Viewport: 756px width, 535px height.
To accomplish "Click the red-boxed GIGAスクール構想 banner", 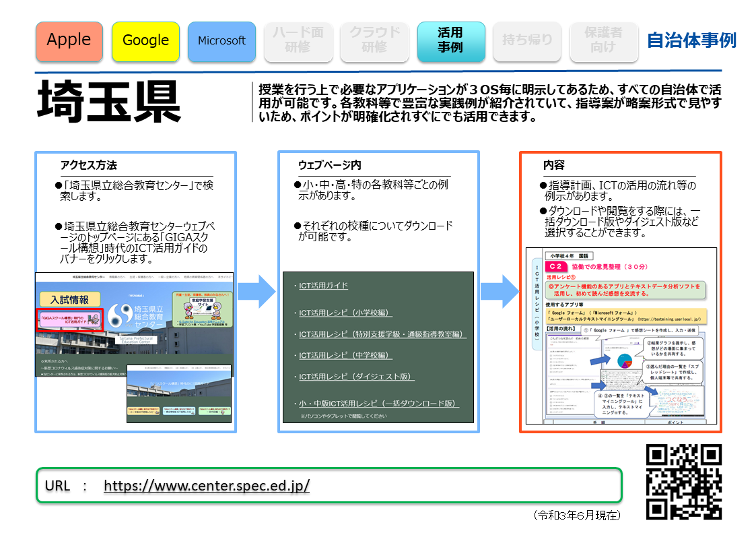I will pos(70,319).
